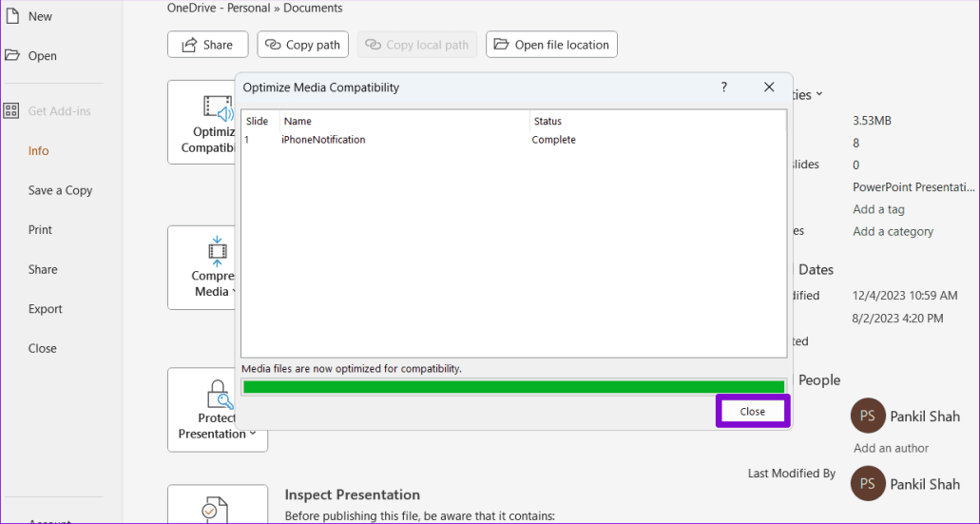Click the Name column header
This screenshot has width=980, height=524.
(405, 121)
